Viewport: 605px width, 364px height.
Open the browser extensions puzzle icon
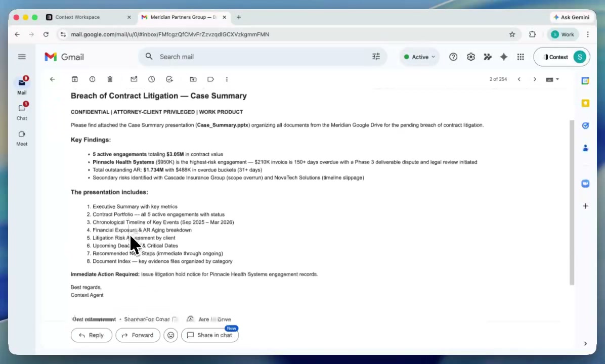(533, 34)
